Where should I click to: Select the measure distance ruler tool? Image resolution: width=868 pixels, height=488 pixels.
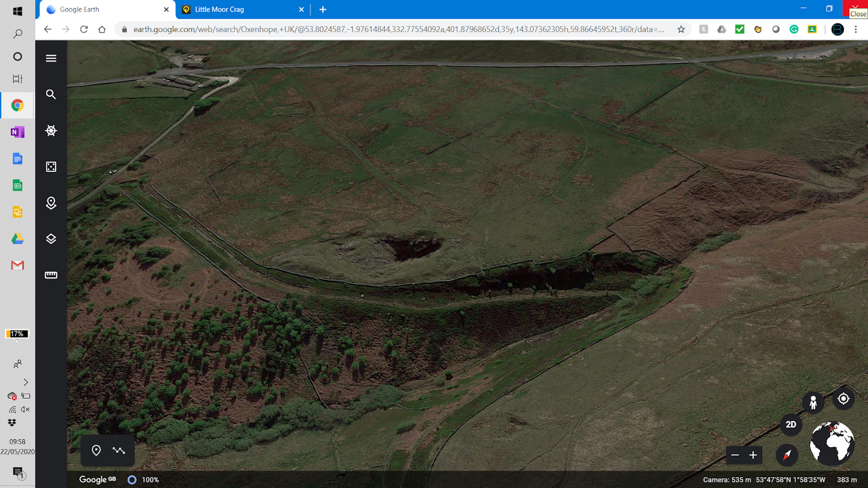[x=51, y=275]
